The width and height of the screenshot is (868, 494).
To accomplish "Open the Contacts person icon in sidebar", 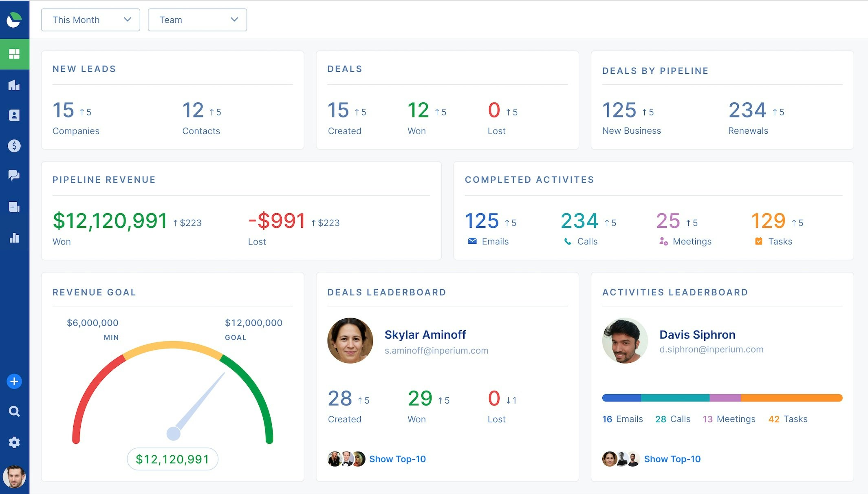I will click(14, 115).
